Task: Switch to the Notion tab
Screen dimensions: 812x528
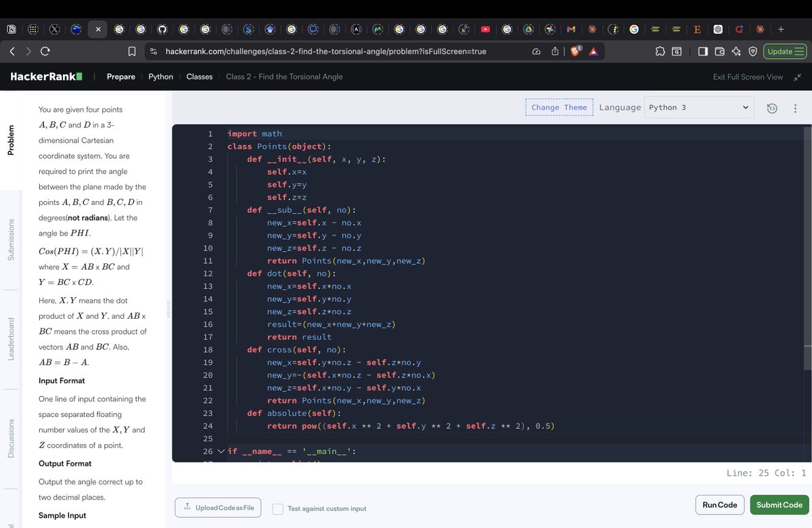Action: [12, 30]
